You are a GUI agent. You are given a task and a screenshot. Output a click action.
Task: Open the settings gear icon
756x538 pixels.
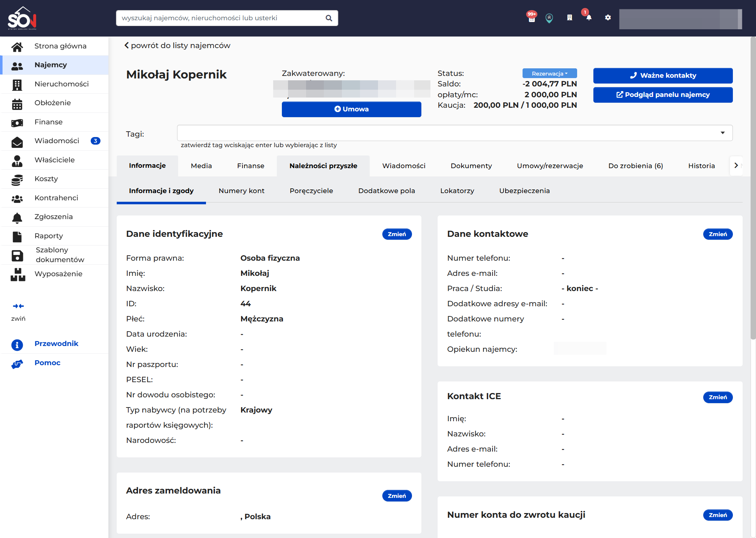pyautogui.click(x=608, y=17)
